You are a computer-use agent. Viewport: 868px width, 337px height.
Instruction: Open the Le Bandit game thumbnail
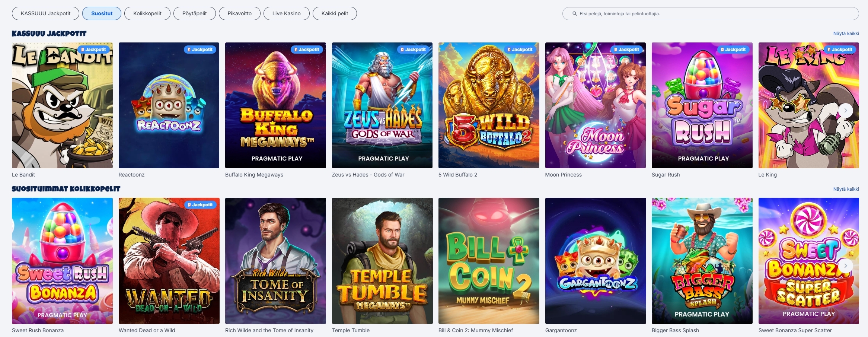62,105
